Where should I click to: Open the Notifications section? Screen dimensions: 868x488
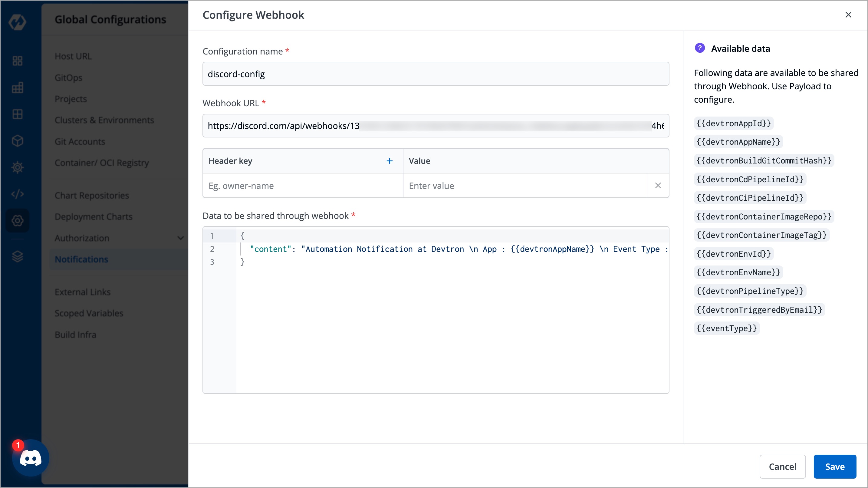pyautogui.click(x=81, y=259)
